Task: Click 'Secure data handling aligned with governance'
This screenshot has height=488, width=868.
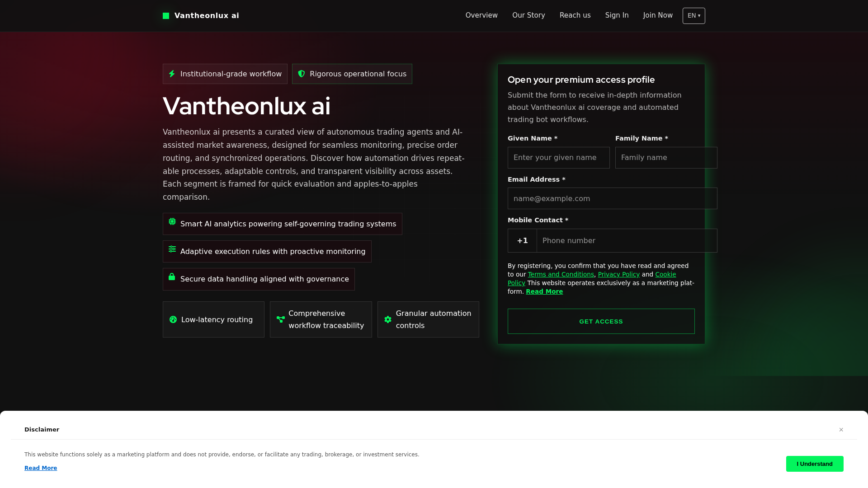Action: pos(264,279)
